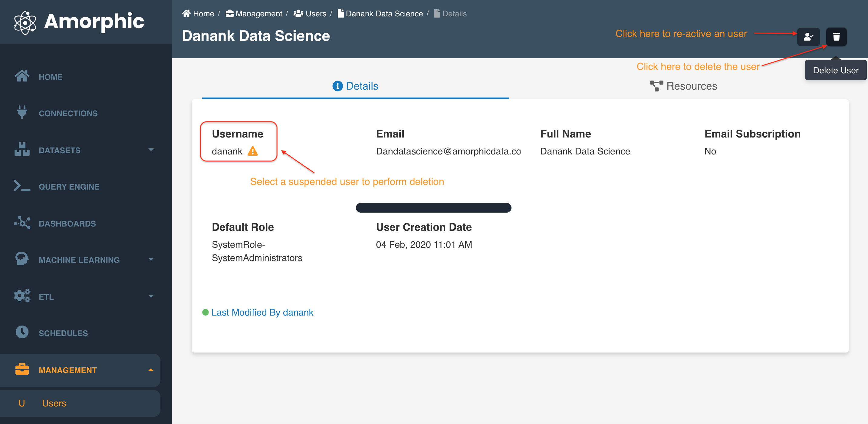Click the Query Engine terminal icon
The width and height of the screenshot is (868, 424).
point(22,186)
